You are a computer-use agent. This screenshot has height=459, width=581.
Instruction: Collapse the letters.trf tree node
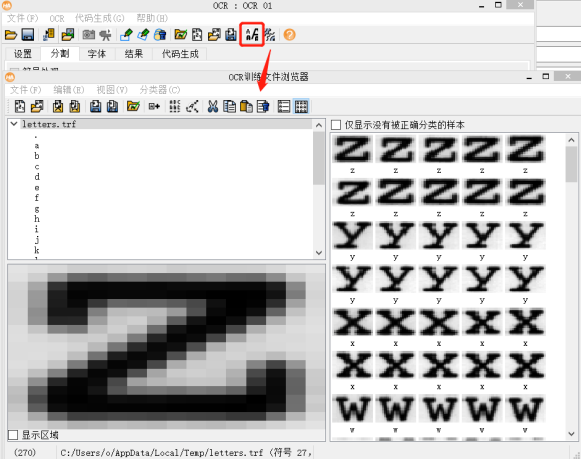click(x=14, y=124)
